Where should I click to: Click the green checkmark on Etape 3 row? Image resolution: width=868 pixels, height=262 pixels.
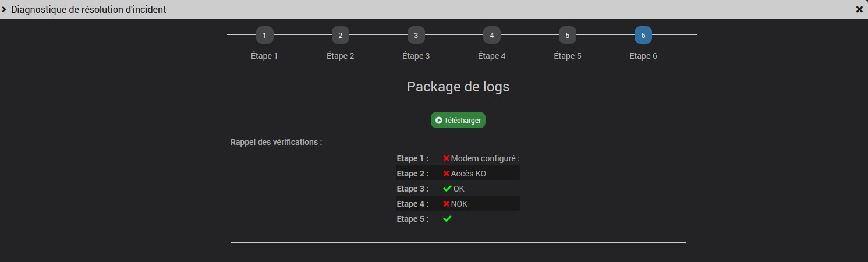[x=447, y=189]
